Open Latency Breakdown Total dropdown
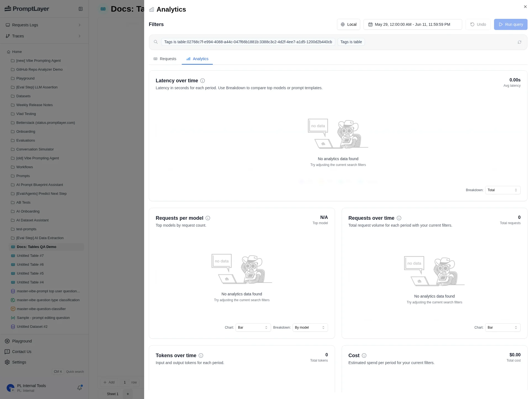 503,190
